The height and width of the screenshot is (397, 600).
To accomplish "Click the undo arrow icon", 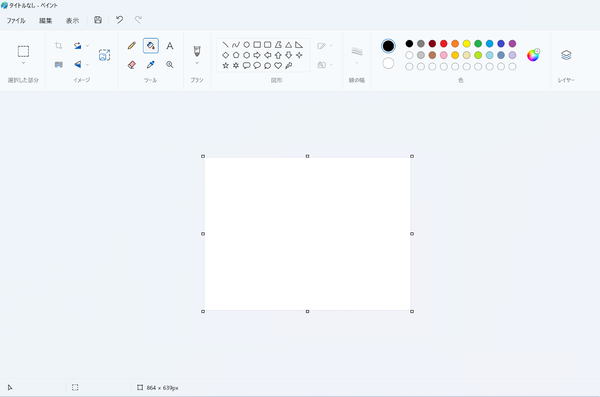I will coord(119,20).
